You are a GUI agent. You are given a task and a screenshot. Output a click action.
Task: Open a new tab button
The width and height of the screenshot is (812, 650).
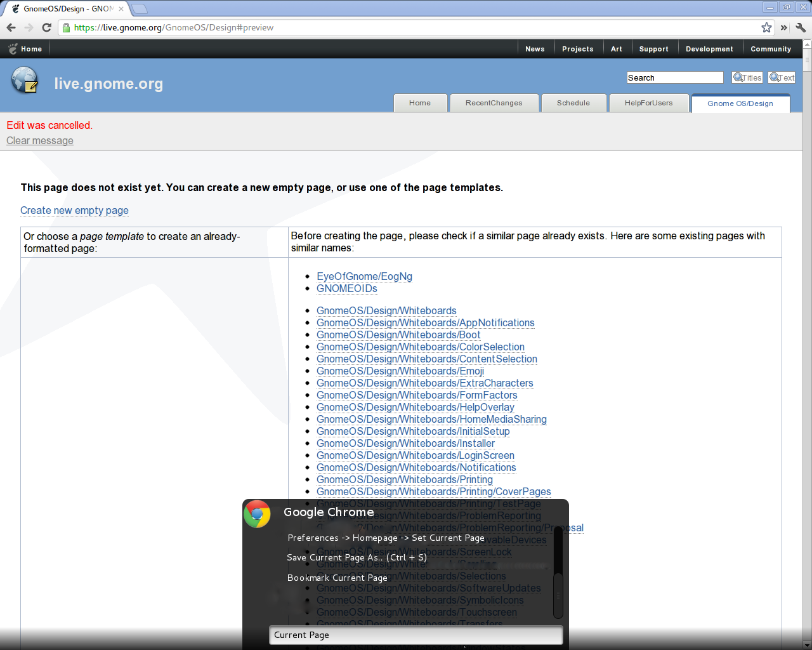click(x=139, y=9)
